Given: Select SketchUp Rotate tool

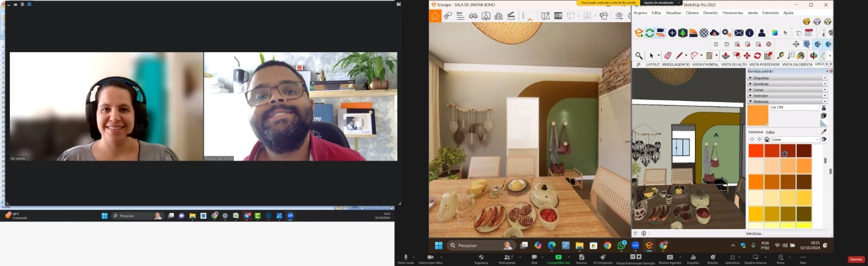Looking at the screenshot, I should [757, 55].
